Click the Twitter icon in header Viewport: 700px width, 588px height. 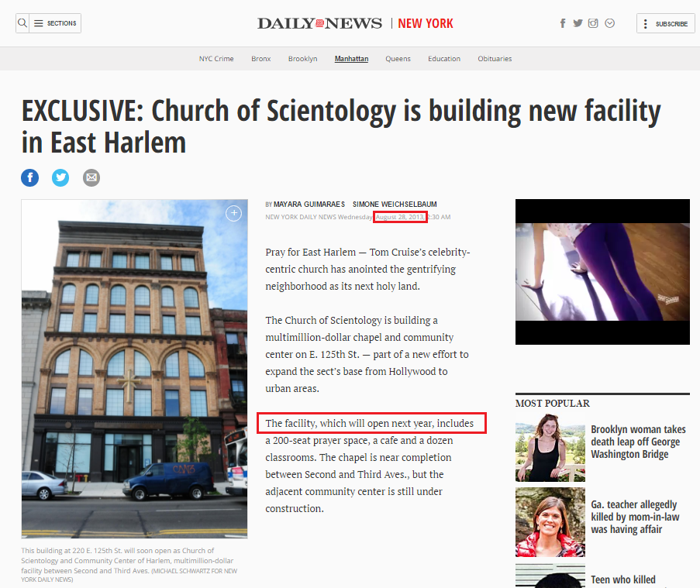(x=578, y=23)
